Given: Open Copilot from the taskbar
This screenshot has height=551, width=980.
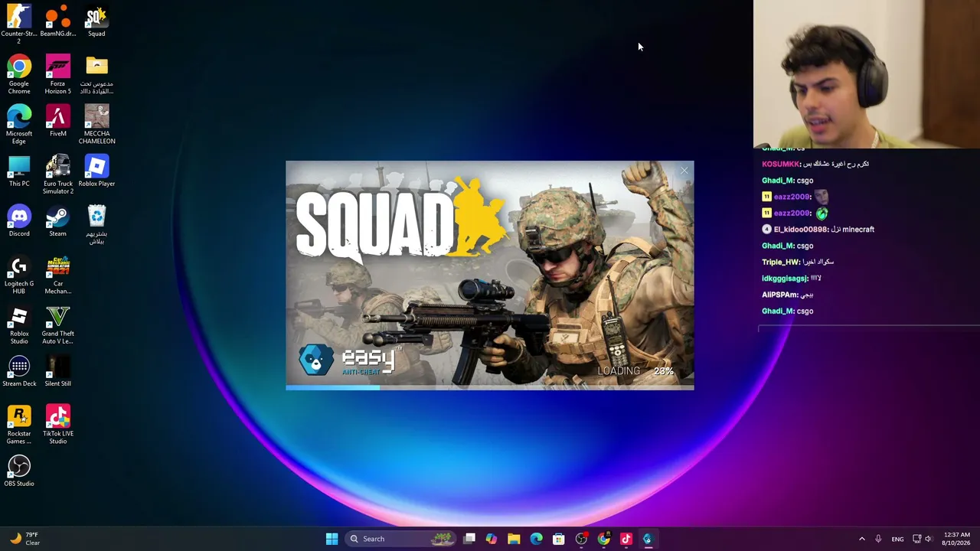Looking at the screenshot, I should tap(492, 539).
